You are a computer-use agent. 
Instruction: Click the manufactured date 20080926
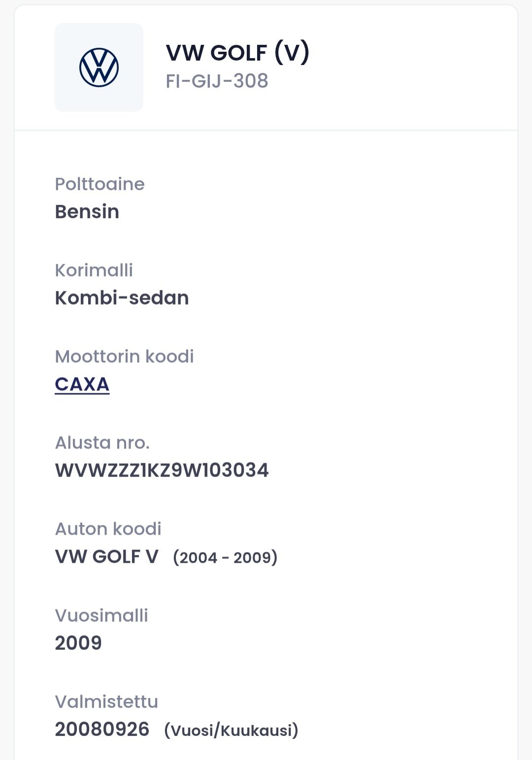[x=102, y=729]
